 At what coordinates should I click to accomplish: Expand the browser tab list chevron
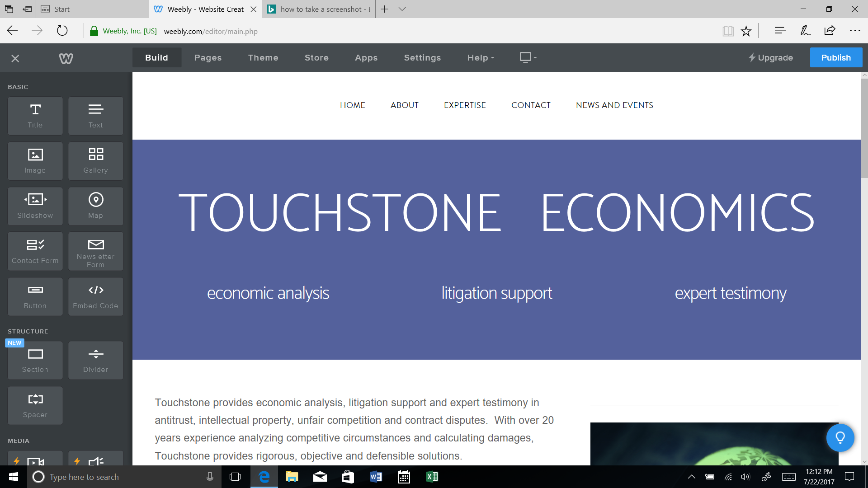pos(402,9)
